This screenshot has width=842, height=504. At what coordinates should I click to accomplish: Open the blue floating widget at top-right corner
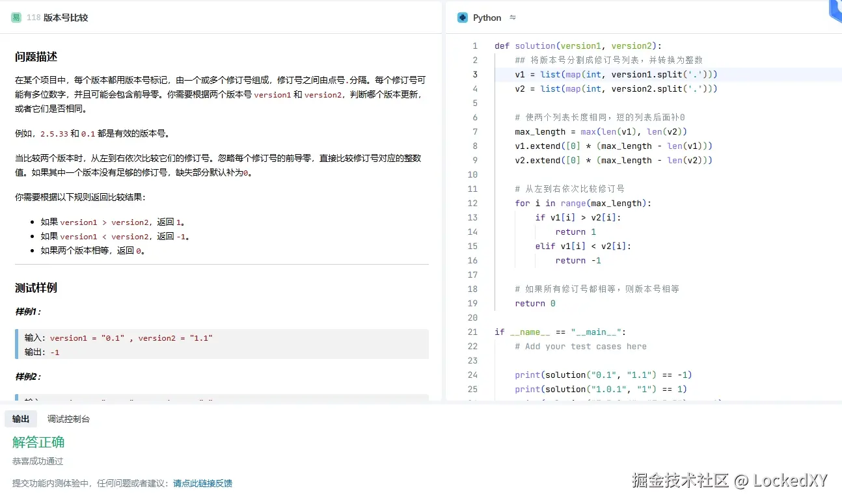(x=835, y=8)
